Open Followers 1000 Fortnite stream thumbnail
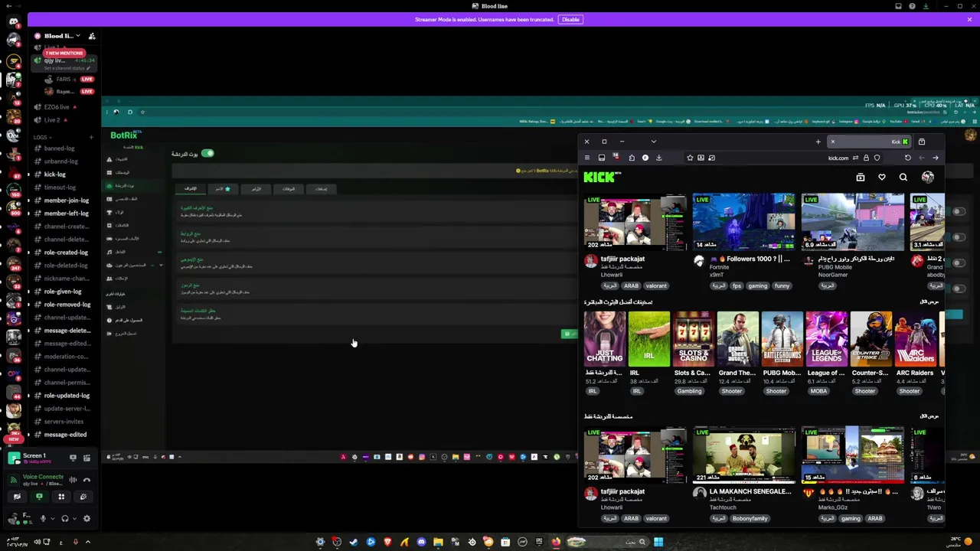Viewport: 980px width, 551px height. 743,222
